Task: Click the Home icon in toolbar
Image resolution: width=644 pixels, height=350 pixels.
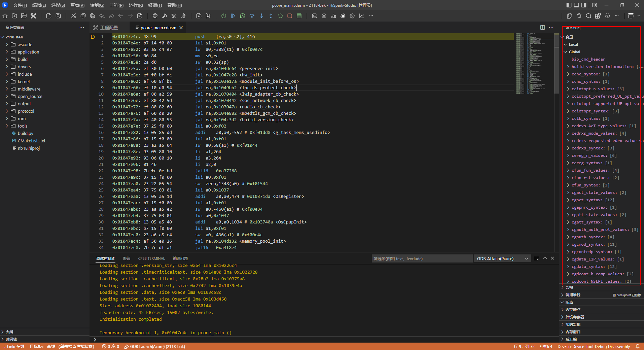Action: [5, 16]
